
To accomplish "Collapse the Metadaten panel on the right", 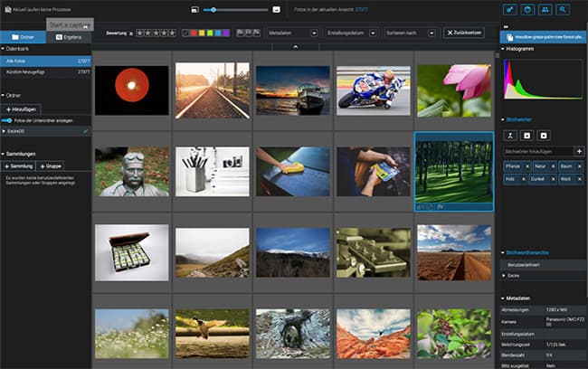I will coord(503,298).
